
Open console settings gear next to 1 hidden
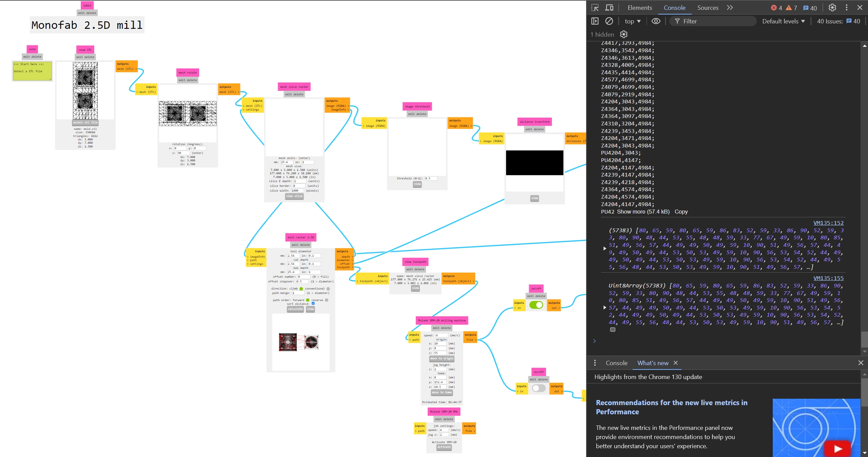click(624, 34)
